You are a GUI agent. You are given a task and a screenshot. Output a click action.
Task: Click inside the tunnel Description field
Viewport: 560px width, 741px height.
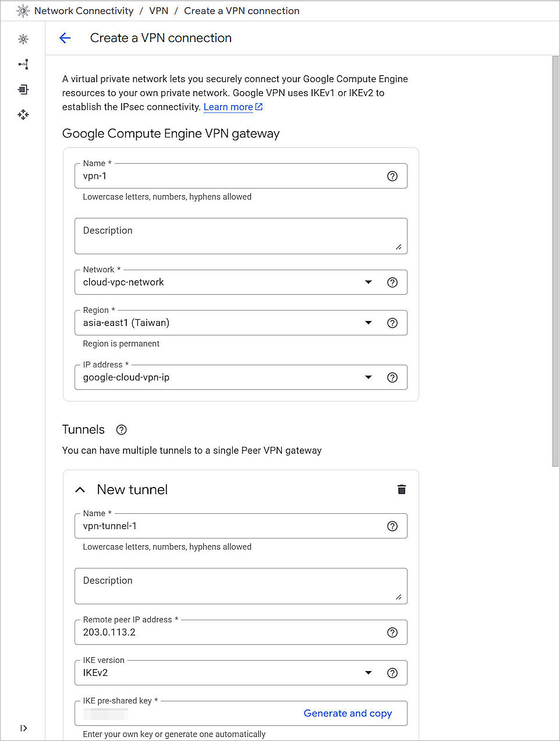(x=240, y=586)
